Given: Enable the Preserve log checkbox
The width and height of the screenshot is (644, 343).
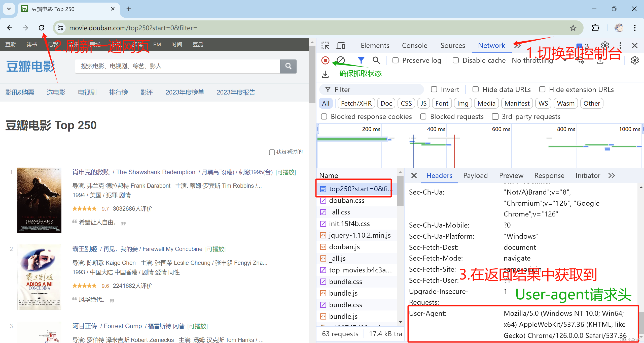Looking at the screenshot, I should click(x=395, y=60).
